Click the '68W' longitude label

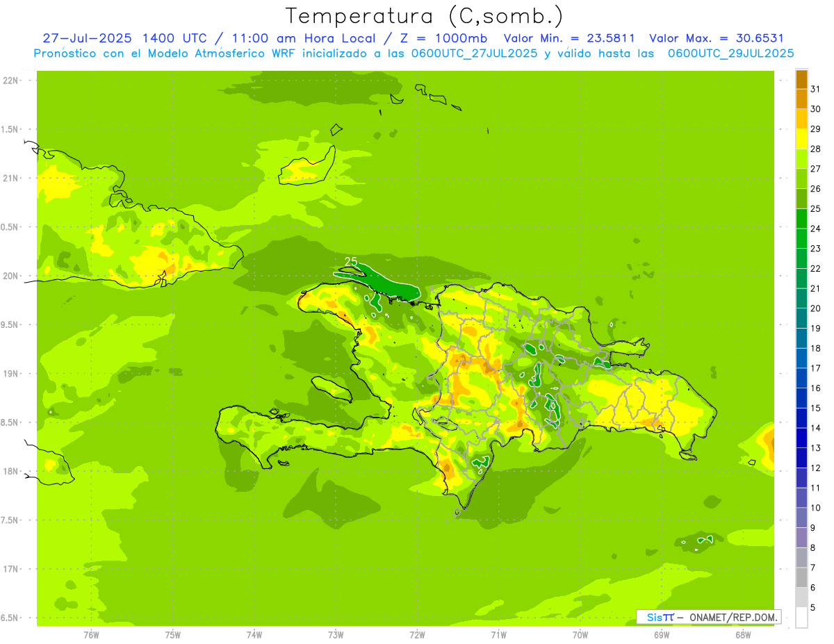[743, 635]
